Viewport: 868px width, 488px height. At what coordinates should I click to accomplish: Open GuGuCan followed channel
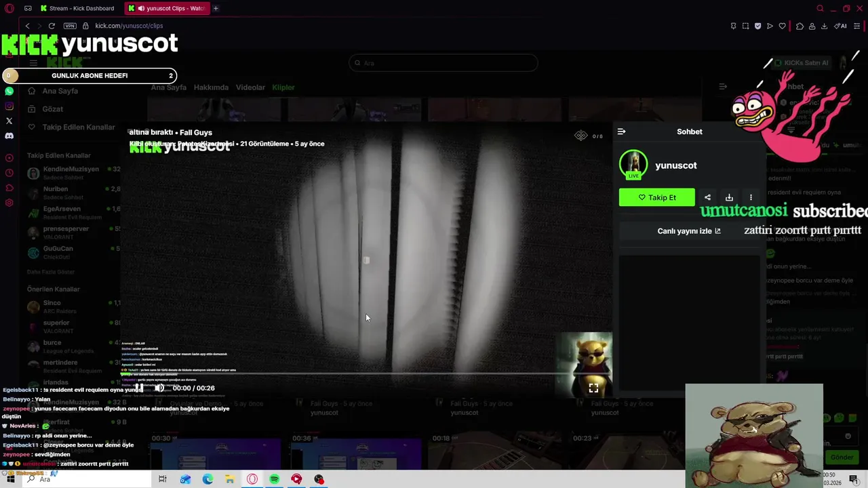tap(73, 252)
